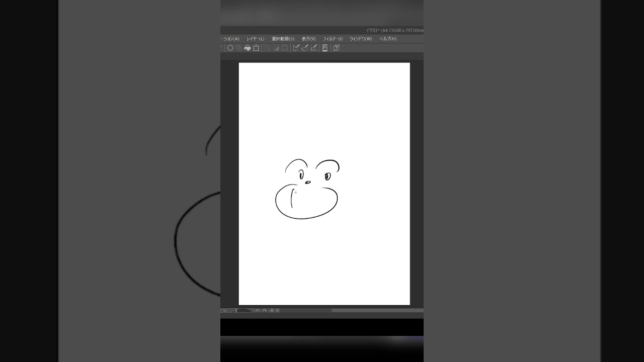Click the canvas rotation angle slider
This screenshot has width=644, height=362.
tap(245, 311)
